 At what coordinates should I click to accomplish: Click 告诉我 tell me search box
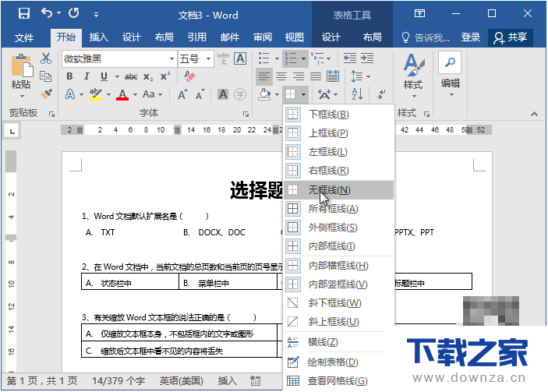(426, 37)
